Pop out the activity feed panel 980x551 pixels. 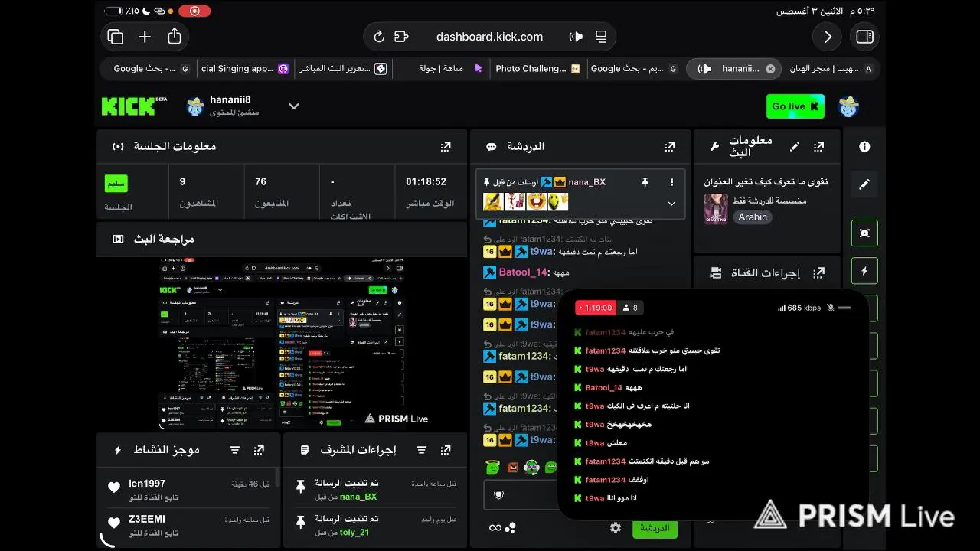[259, 450]
